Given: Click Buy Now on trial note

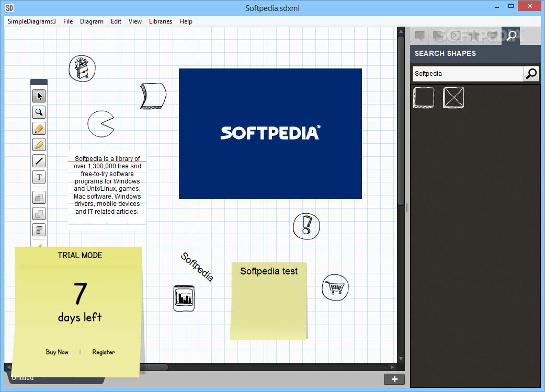Looking at the screenshot, I should (57, 352).
